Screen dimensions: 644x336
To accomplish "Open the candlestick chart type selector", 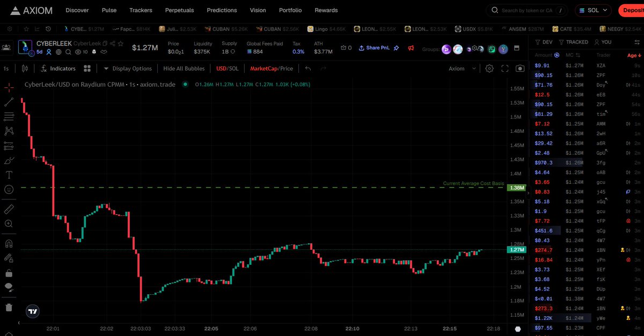I will [24, 69].
